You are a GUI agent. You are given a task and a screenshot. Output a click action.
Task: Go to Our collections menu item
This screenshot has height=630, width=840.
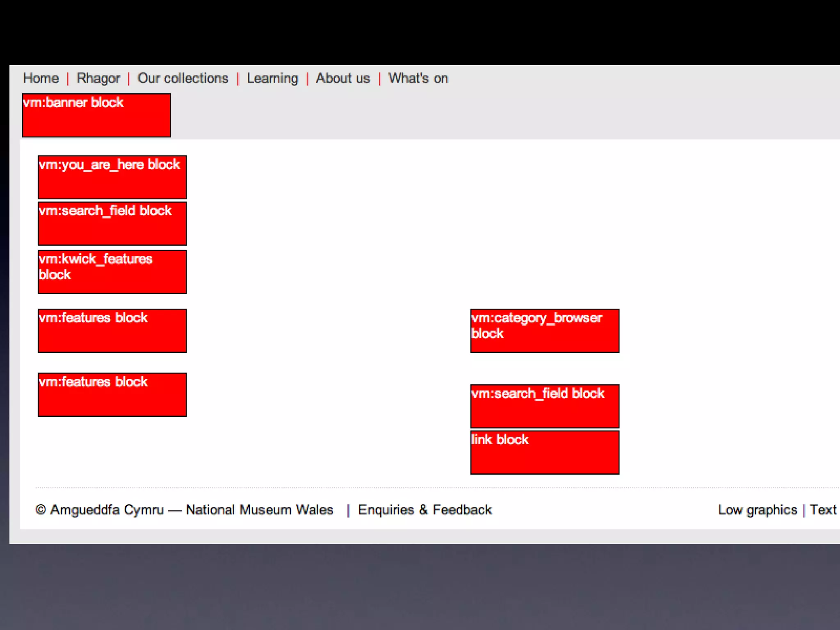[183, 78]
